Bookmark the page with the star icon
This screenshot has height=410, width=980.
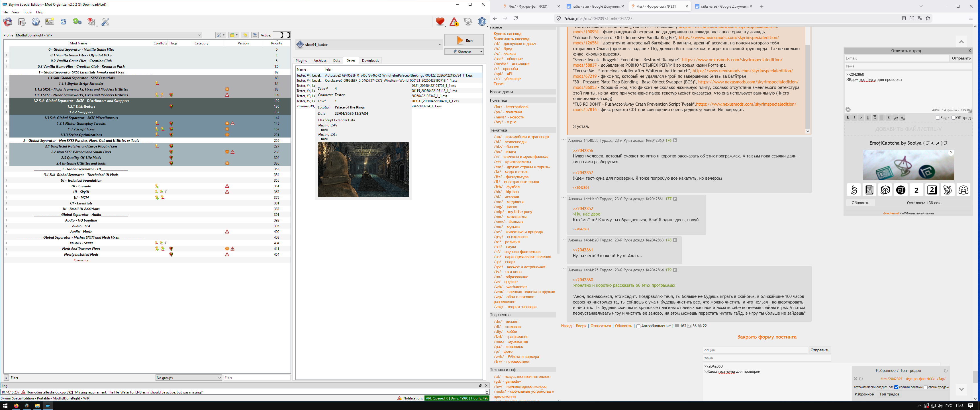point(928,18)
